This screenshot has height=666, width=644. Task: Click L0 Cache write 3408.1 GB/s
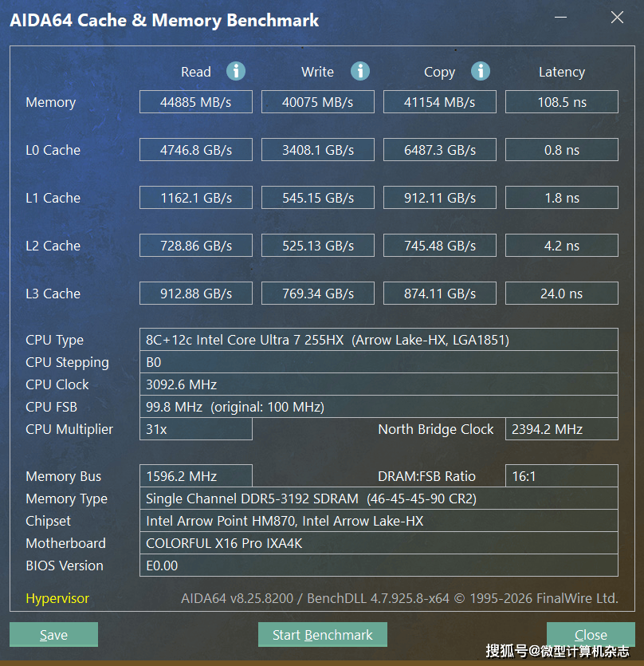317,150
